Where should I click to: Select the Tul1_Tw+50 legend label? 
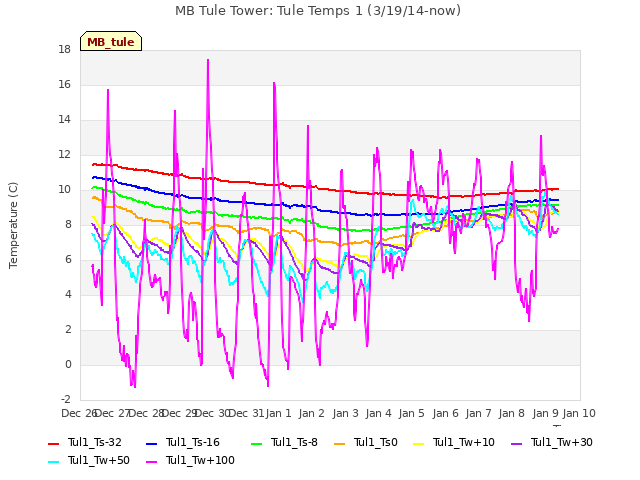click(x=99, y=460)
